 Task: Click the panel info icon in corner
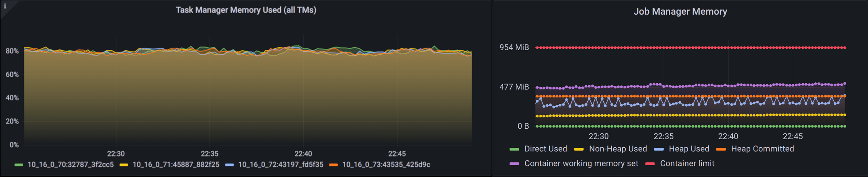click(x=5, y=6)
